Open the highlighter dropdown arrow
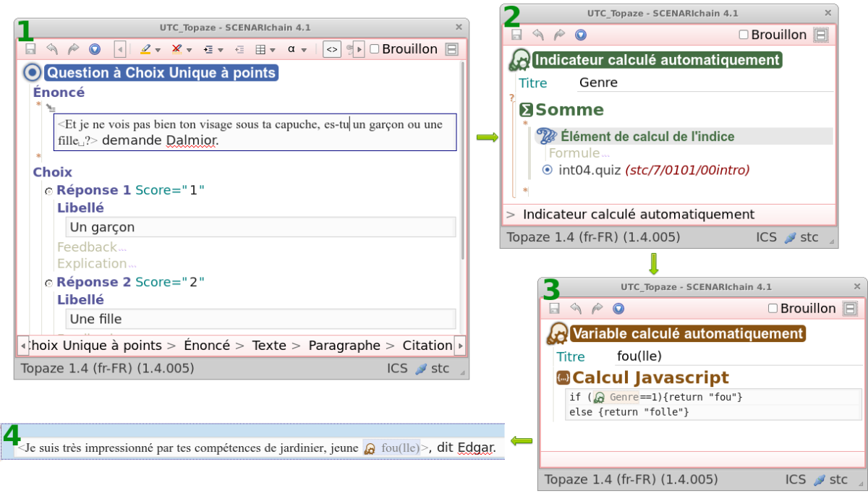 [x=158, y=50]
